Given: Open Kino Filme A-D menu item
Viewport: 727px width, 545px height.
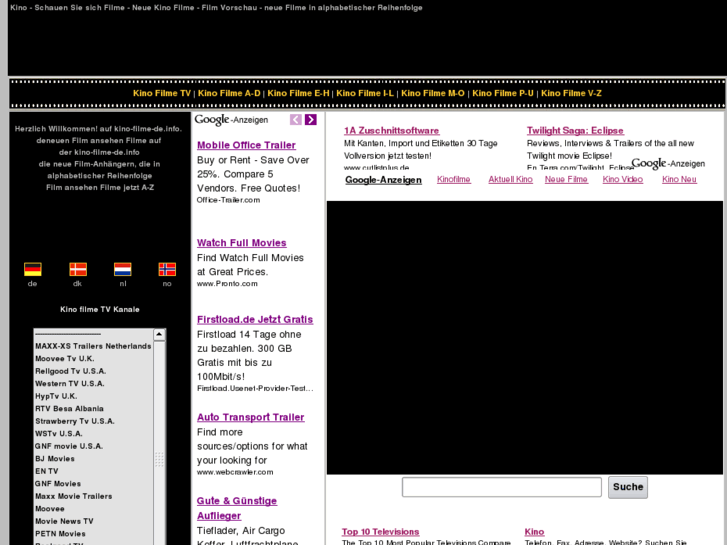Looking at the screenshot, I should (229, 93).
